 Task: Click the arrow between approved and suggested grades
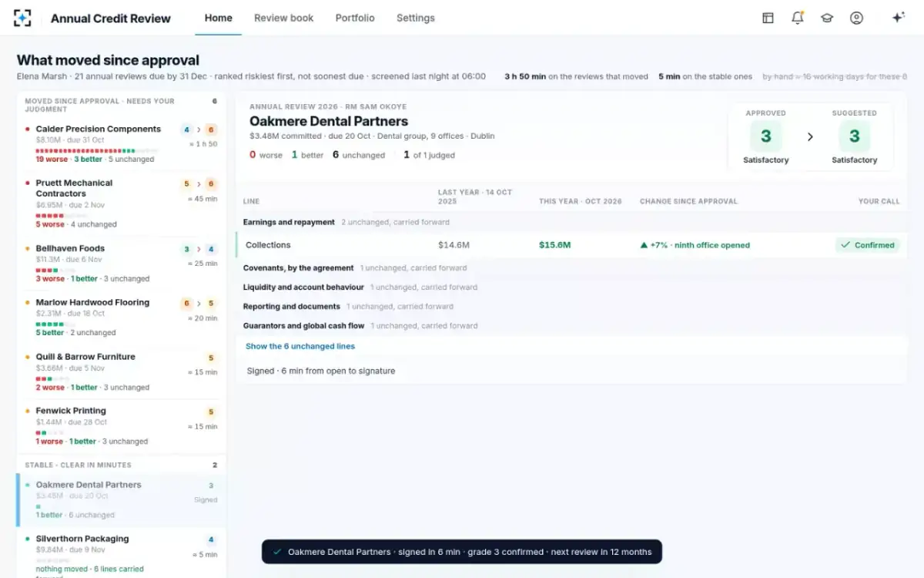pyautogui.click(x=810, y=136)
